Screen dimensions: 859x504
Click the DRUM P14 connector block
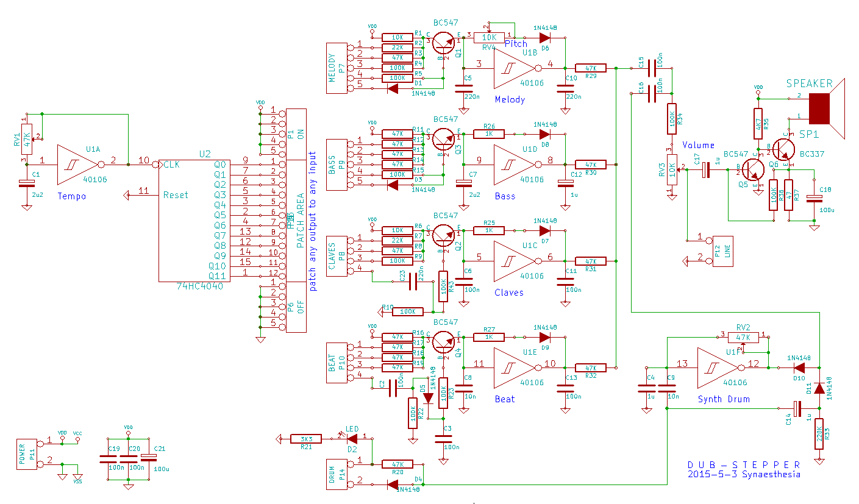(x=335, y=474)
